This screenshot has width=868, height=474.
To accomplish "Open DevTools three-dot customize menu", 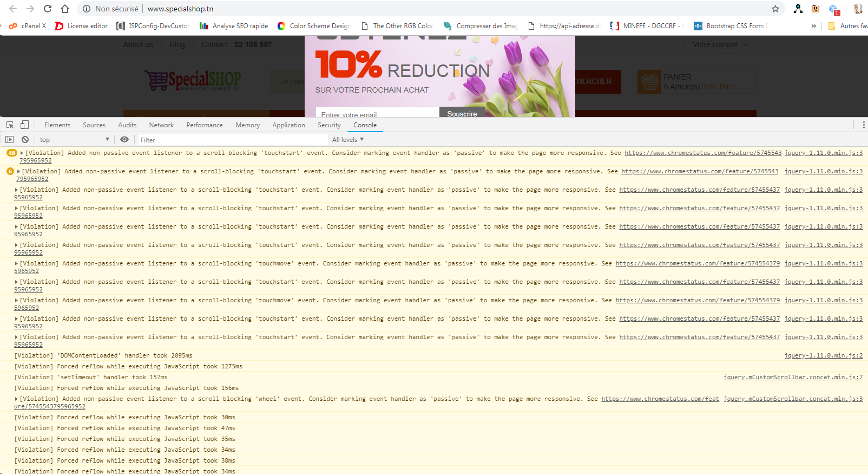I will 863,125.
